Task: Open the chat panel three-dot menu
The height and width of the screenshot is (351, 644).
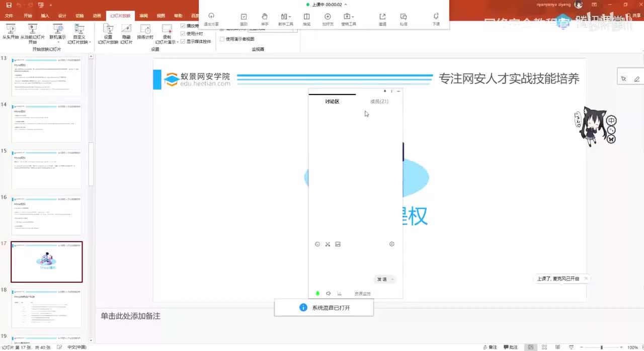Action: (x=392, y=91)
